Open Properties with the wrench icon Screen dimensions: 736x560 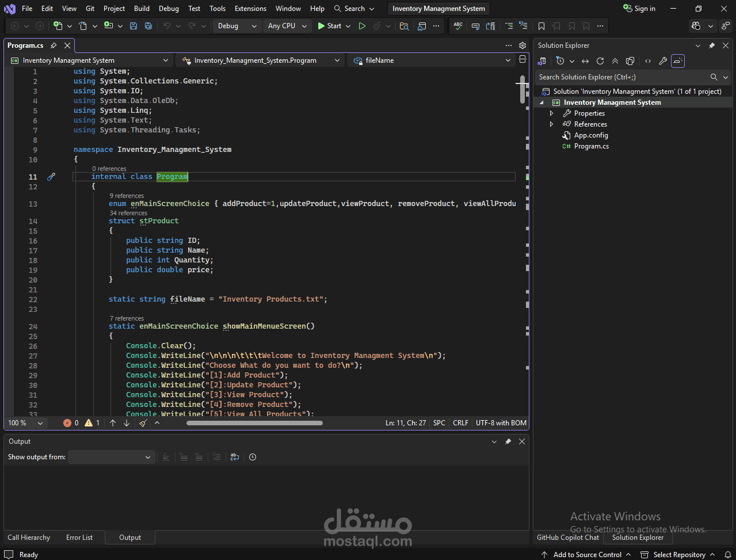coord(662,60)
